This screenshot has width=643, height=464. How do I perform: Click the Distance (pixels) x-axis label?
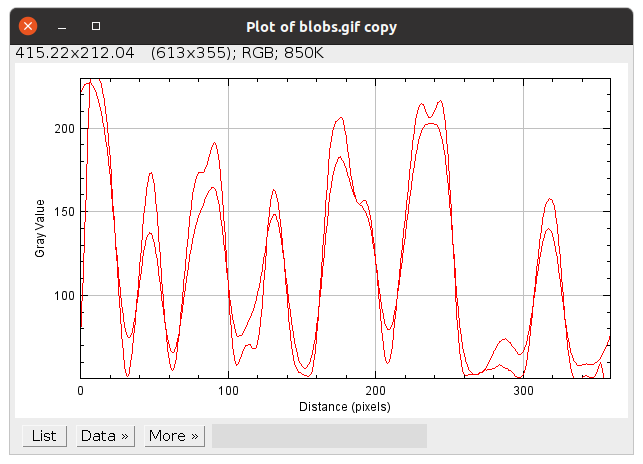tap(345, 407)
